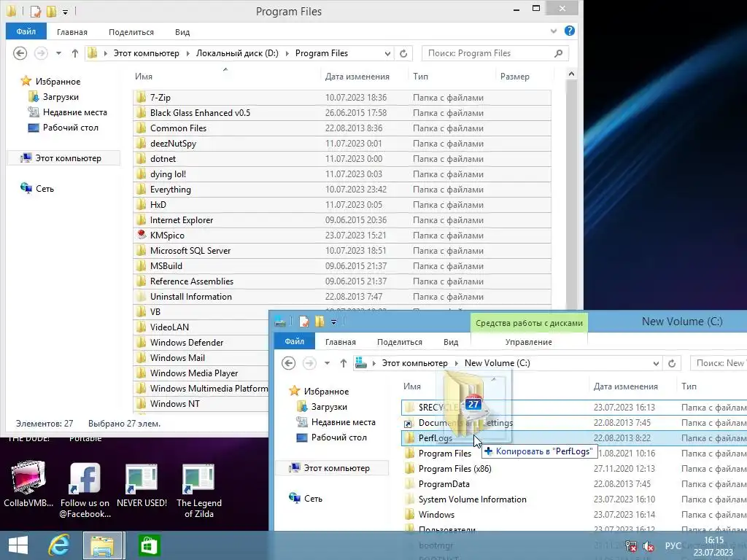Expand breadcrumb arrow after Локальный диск (D:)
747x560 pixels.
[x=287, y=53]
